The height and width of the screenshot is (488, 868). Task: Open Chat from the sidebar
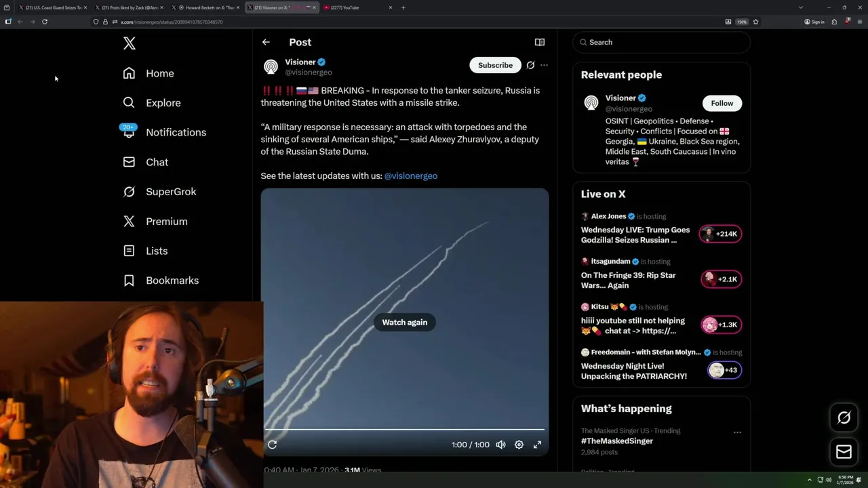[x=146, y=162]
